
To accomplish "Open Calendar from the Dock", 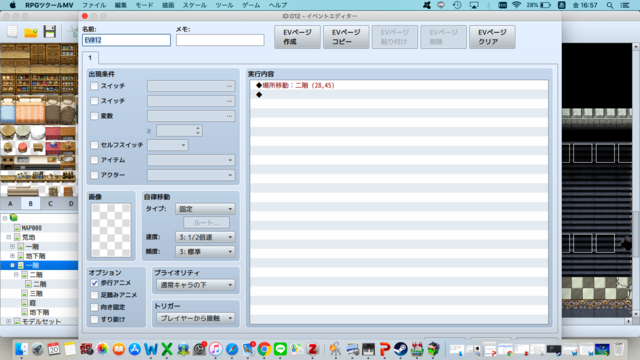I will (53, 349).
